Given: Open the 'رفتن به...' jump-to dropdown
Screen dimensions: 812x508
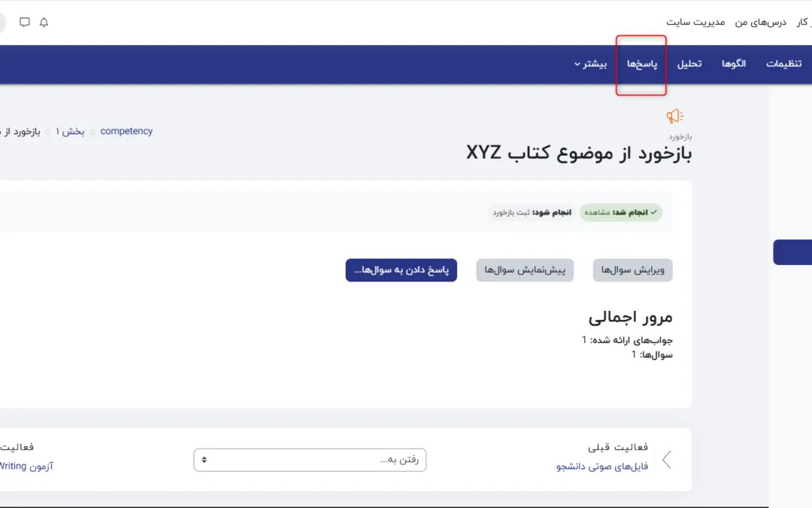Looking at the screenshot, I should click(310, 460).
